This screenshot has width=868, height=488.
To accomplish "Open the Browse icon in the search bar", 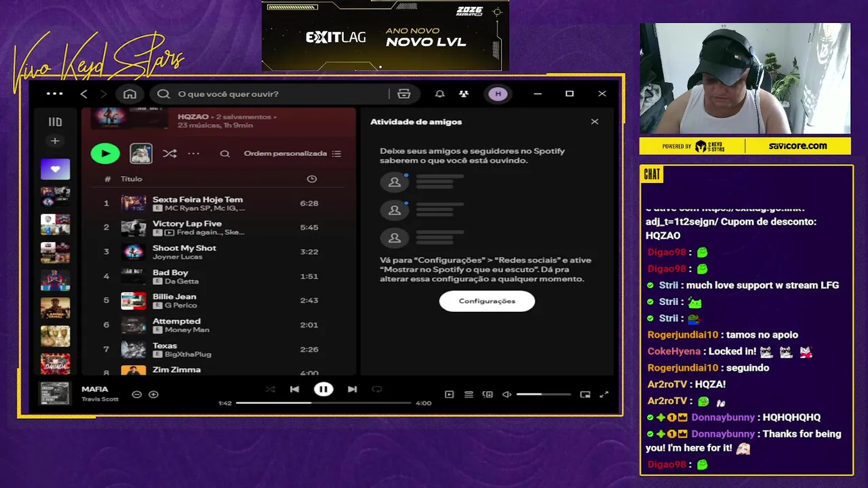I will pos(403,94).
